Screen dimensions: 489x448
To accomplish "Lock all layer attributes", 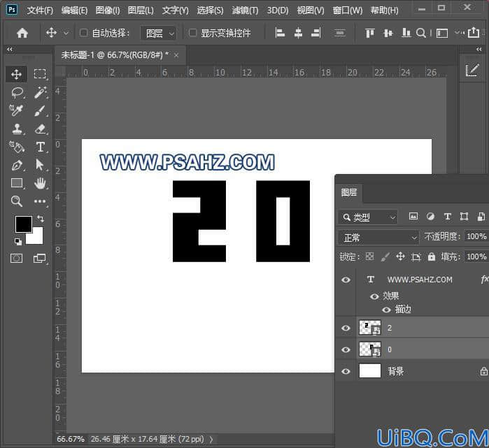I will (x=432, y=256).
